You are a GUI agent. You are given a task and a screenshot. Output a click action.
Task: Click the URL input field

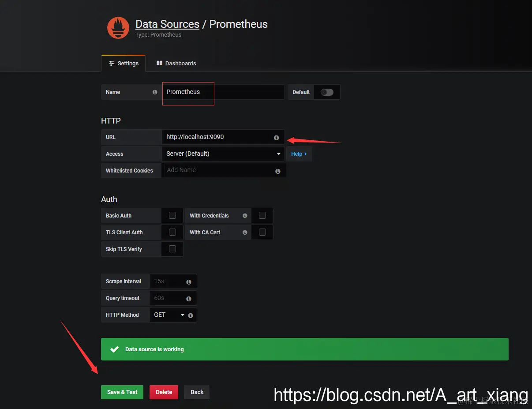click(223, 137)
